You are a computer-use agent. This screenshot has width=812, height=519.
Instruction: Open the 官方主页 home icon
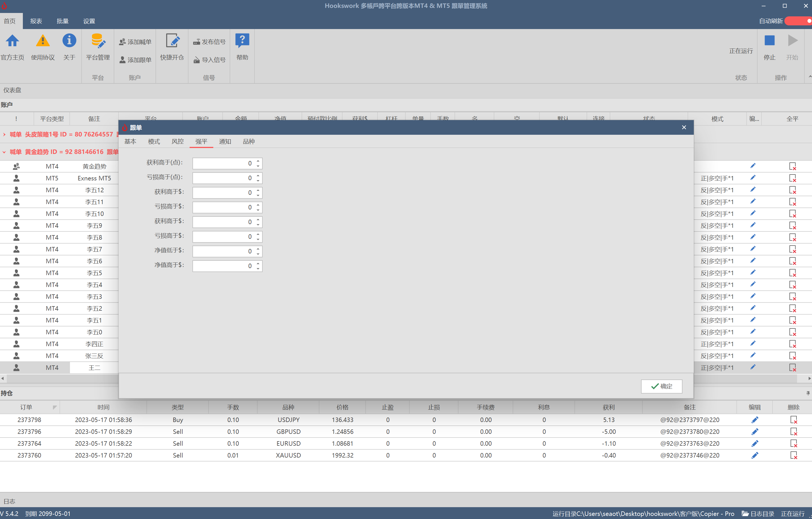pos(12,41)
